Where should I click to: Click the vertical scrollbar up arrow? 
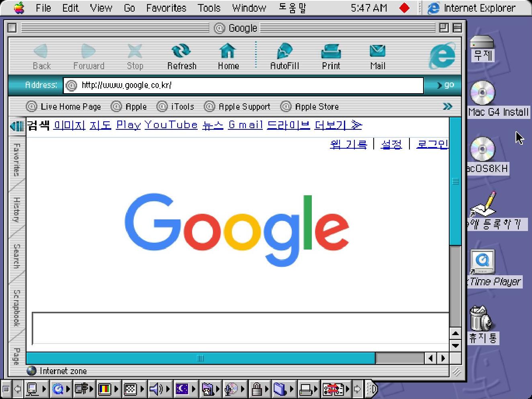pyautogui.click(x=455, y=333)
